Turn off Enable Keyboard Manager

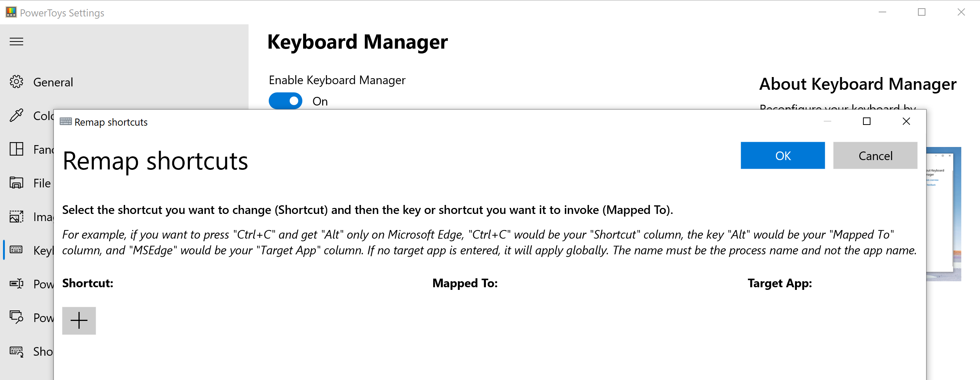point(285,101)
